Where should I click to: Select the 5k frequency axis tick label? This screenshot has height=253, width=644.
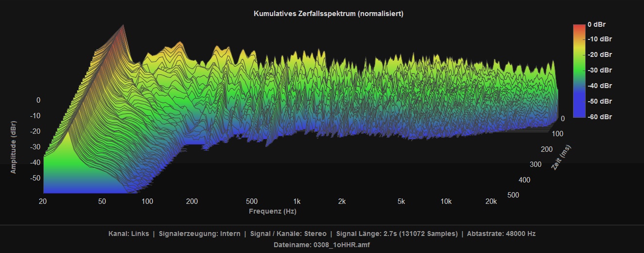click(401, 201)
